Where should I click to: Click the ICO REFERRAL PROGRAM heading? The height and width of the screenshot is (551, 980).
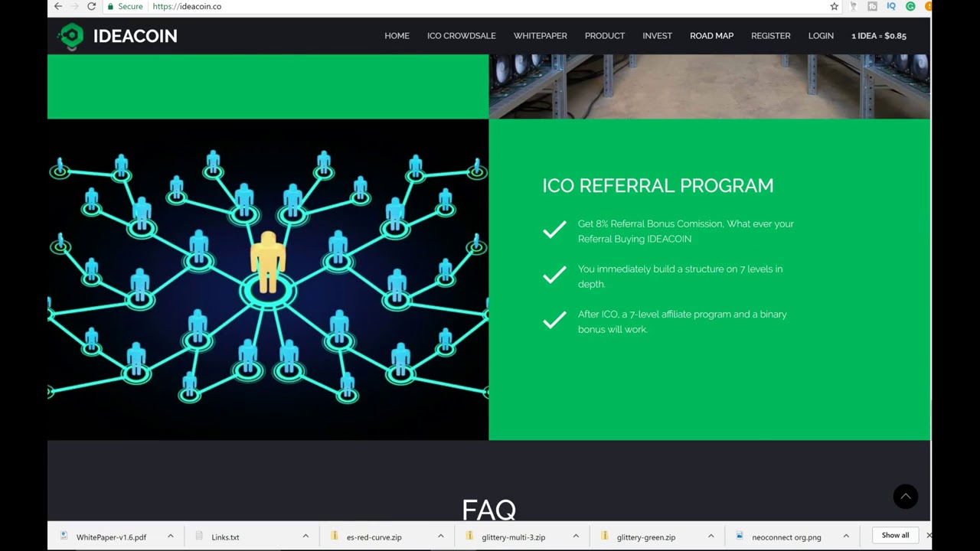[658, 185]
